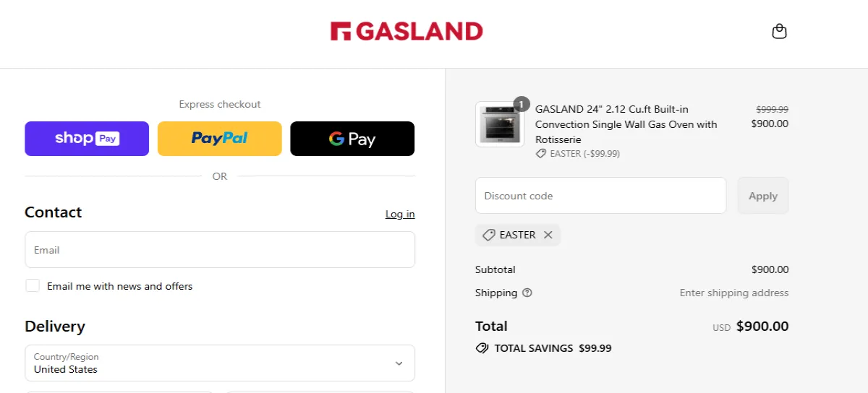This screenshot has width=868, height=393.
Task: Click the shipping help question mark icon
Action: [527, 293]
